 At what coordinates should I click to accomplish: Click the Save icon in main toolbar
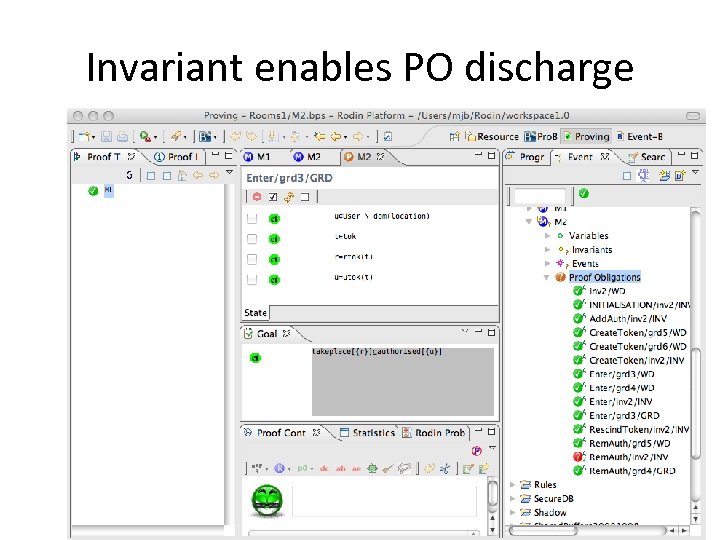[107, 136]
